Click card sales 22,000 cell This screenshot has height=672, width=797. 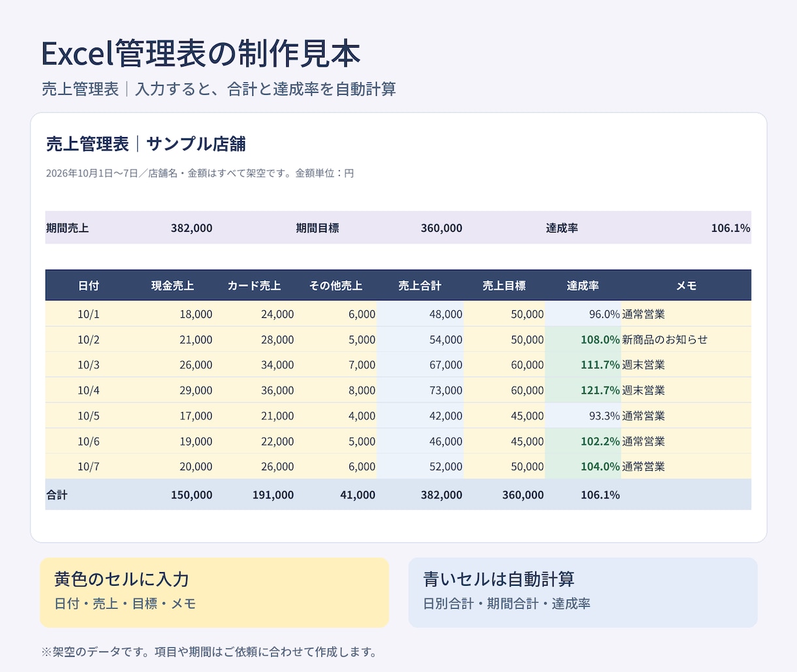tap(254, 441)
